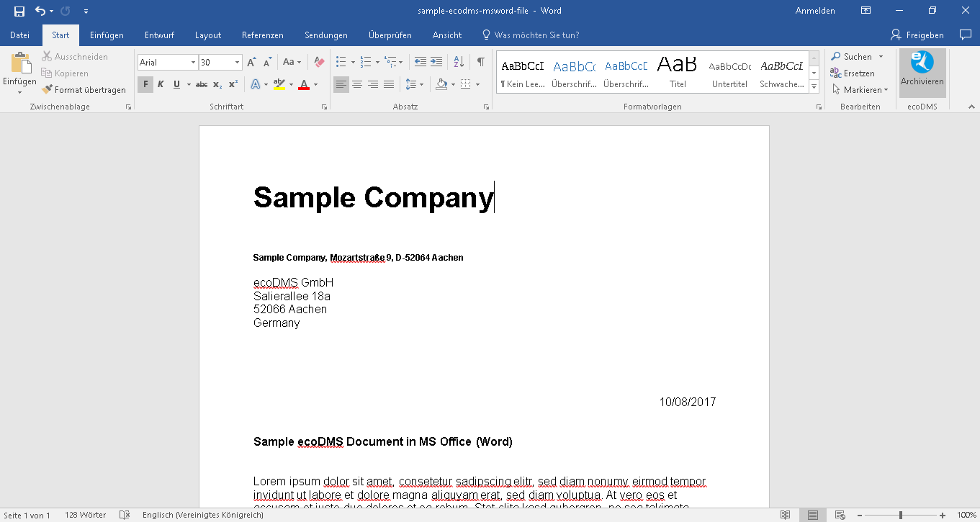Decrease paragraph indent
Viewport: 980px width, 522px height.
click(421, 63)
